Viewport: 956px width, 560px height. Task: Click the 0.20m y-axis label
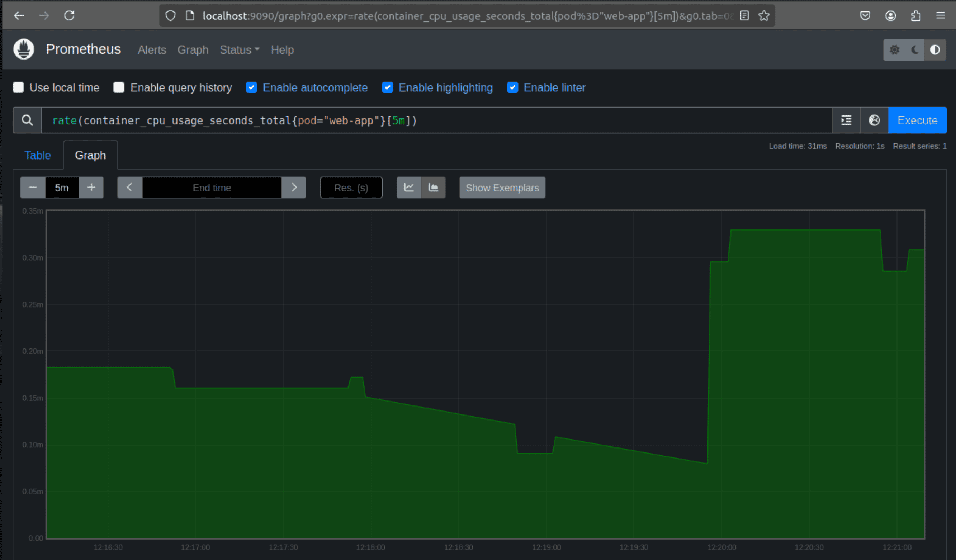coord(33,351)
